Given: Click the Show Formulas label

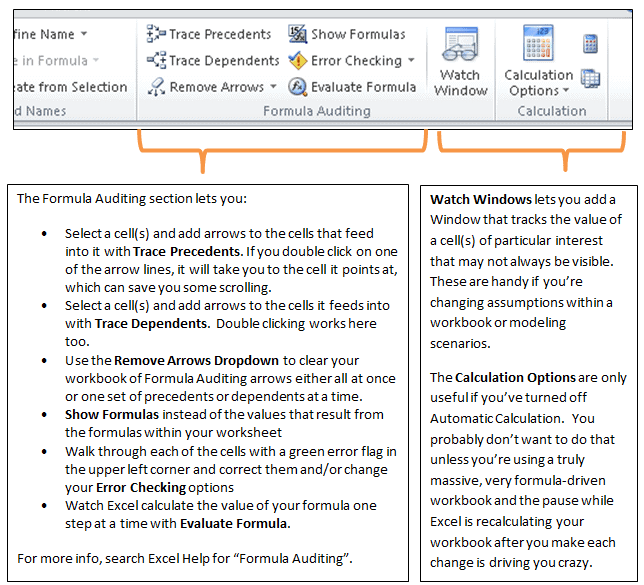Looking at the screenshot, I should [x=358, y=34].
